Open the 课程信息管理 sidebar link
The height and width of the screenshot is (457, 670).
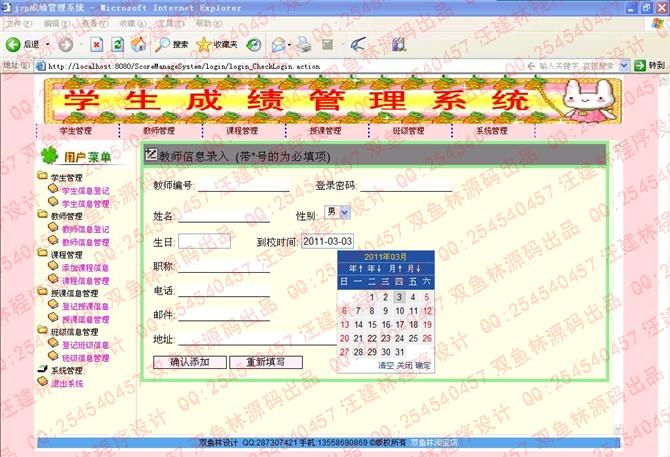pos(85,281)
